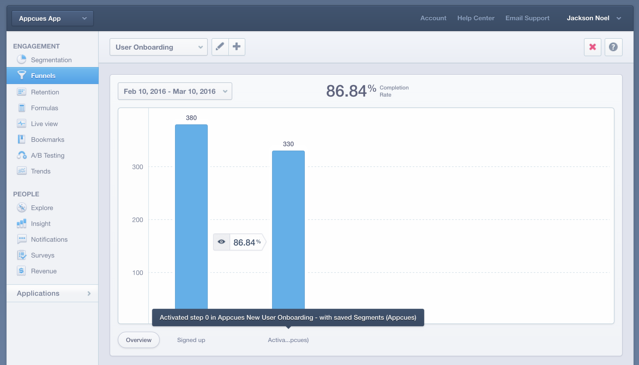The height and width of the screenshot is (365, 639).
Task: Open the Account link
Action: point(433,18)
